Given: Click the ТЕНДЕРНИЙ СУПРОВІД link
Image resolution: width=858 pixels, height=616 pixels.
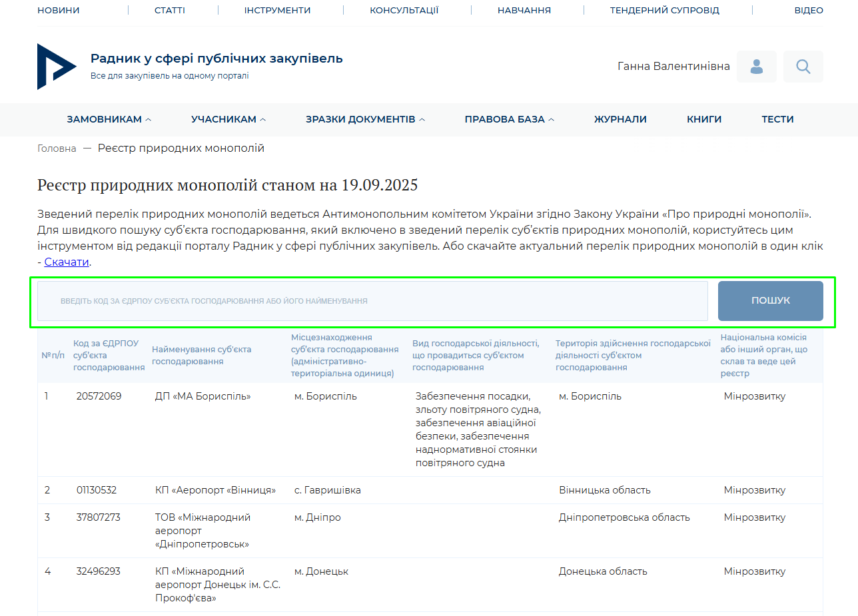Looking at the screenshot, I should [x=664, y=10].
